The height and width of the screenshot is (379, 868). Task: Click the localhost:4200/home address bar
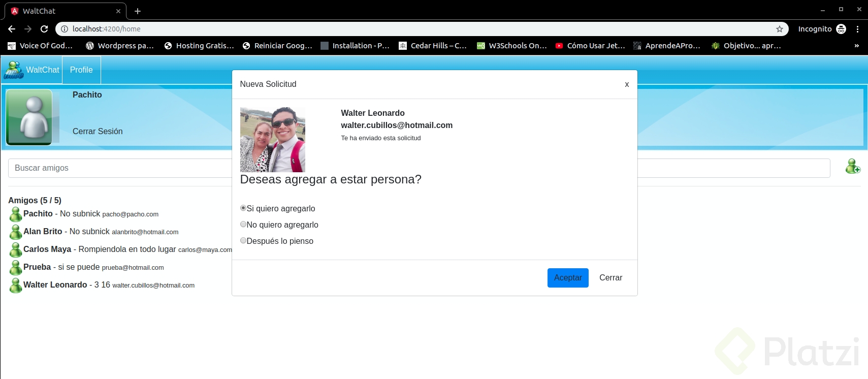pos(422,29)
